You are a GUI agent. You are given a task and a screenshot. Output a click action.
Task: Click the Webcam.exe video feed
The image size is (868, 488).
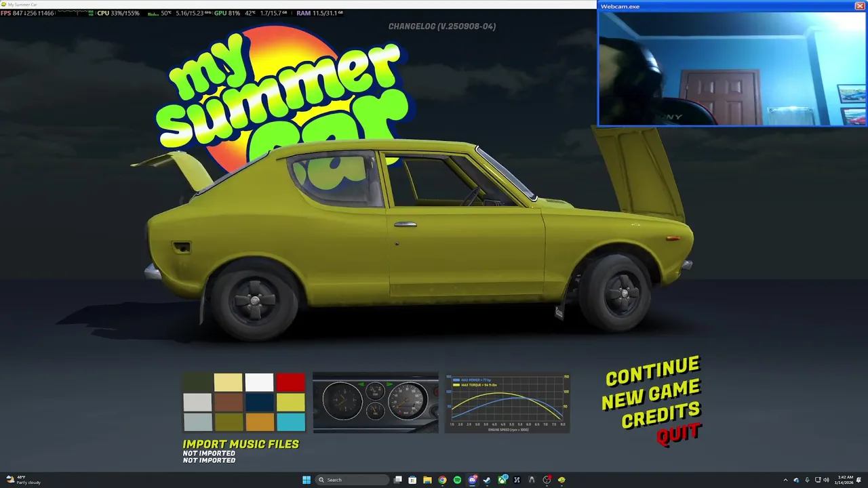coord(732,68)
